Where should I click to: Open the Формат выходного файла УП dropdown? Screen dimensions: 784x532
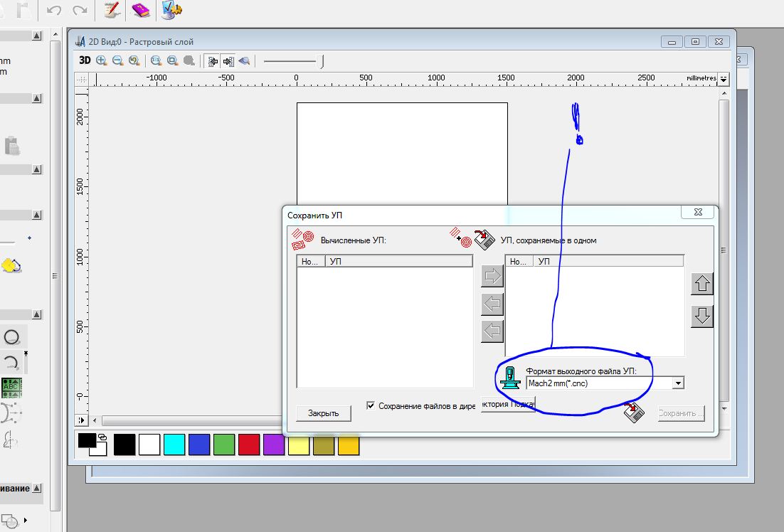pyautogui.click(x=678, y=383)
